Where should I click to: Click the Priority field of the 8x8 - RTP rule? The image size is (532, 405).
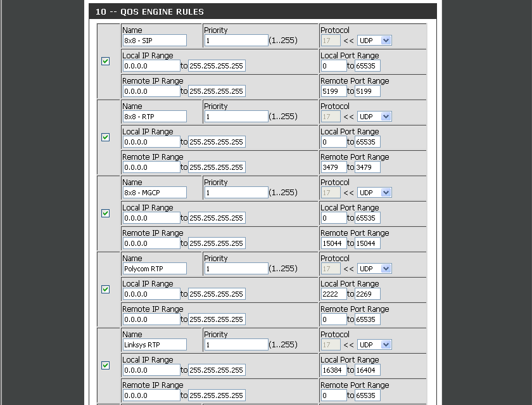236,117
